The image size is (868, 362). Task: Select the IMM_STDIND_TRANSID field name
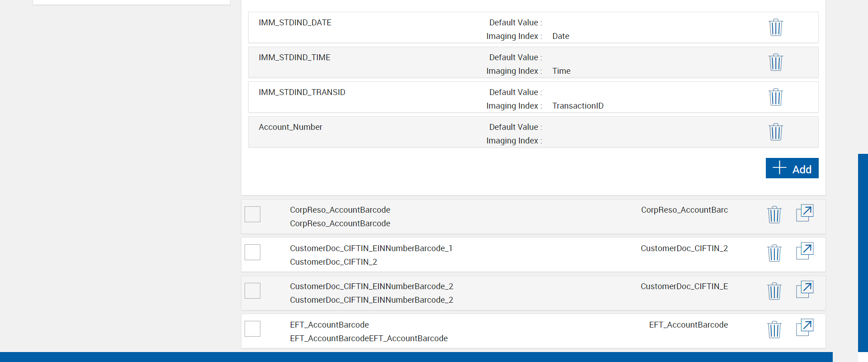(302, 92)
